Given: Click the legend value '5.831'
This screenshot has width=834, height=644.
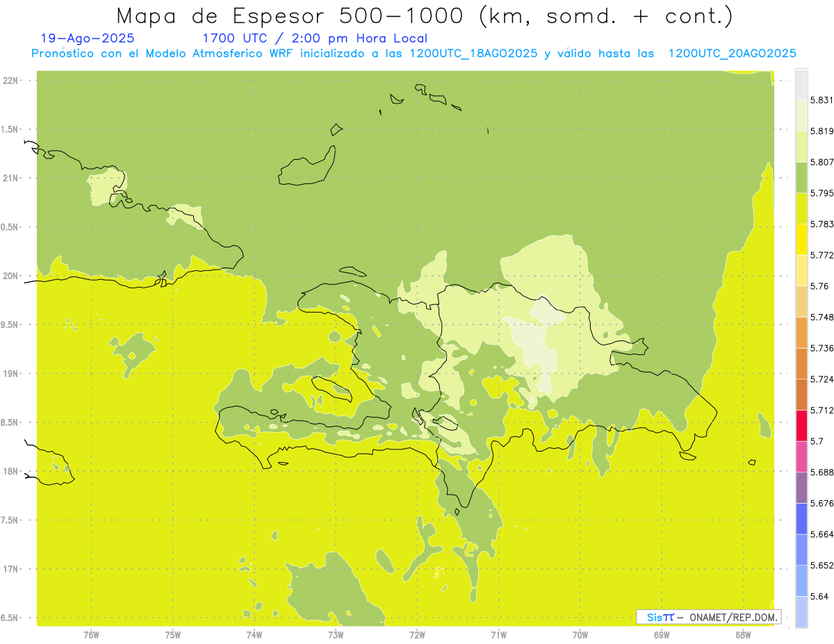Looking at the screenshot, I should 821,100.
